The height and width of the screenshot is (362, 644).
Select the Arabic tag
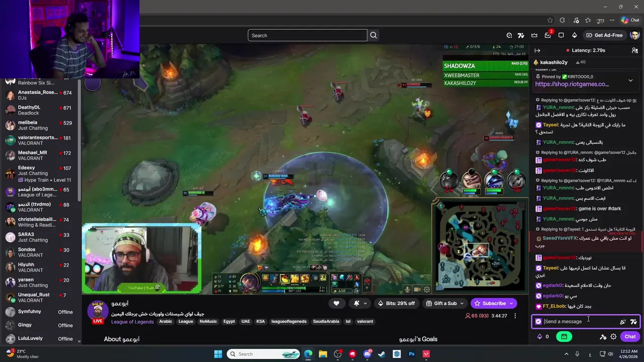[166, 322]
